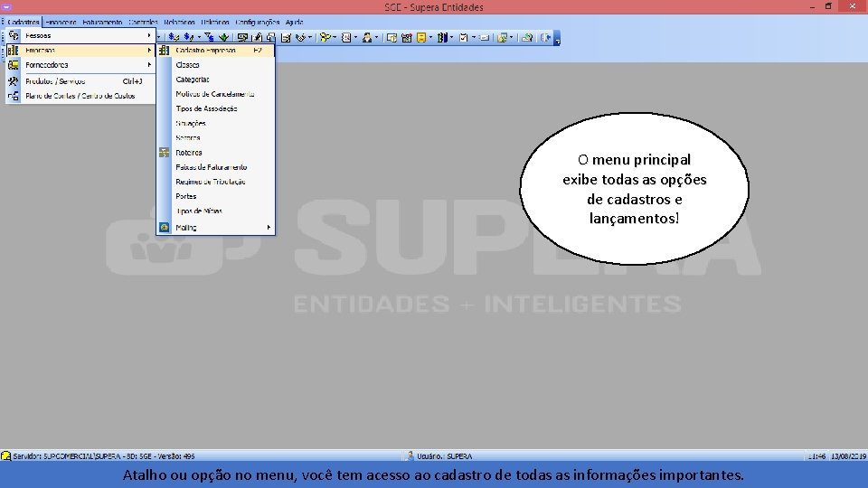Open the Utilitários menu

pos(215,22)
